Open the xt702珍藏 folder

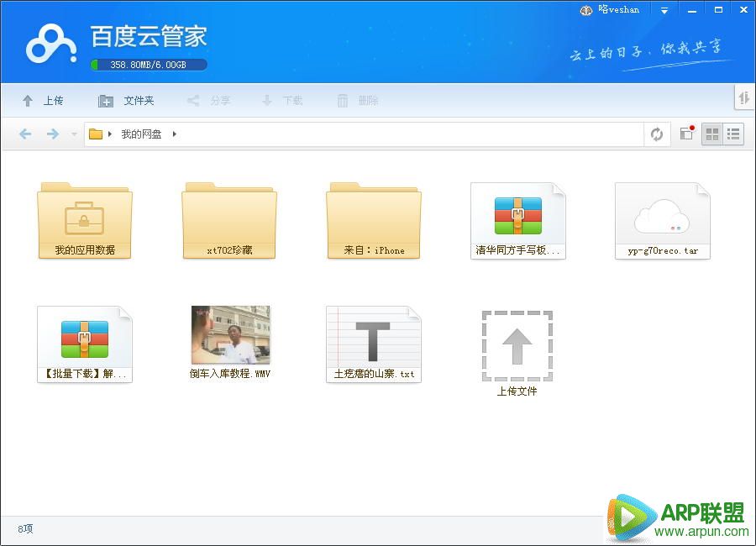point(229,220)
